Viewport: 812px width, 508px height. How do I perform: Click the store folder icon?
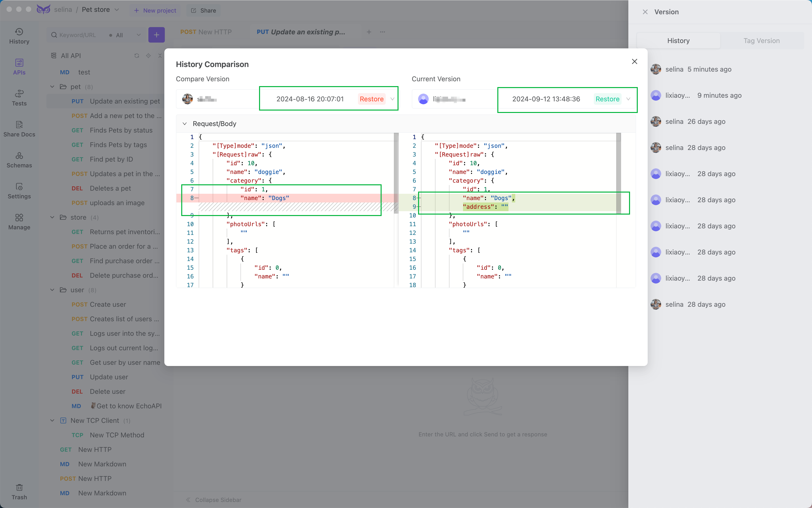tap(63, 217)
